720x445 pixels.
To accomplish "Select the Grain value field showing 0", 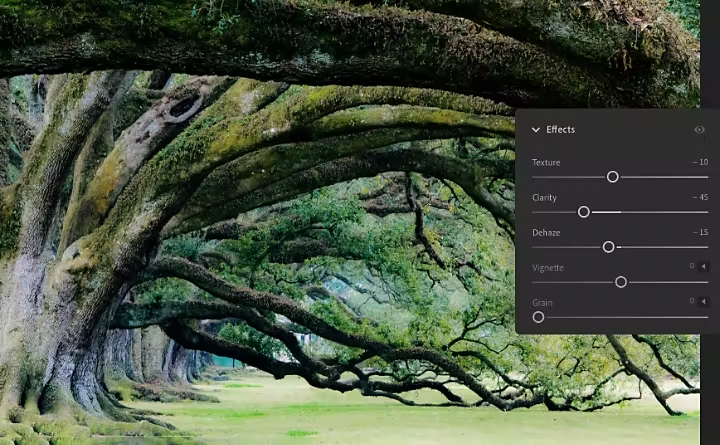I will coord(691,302).
